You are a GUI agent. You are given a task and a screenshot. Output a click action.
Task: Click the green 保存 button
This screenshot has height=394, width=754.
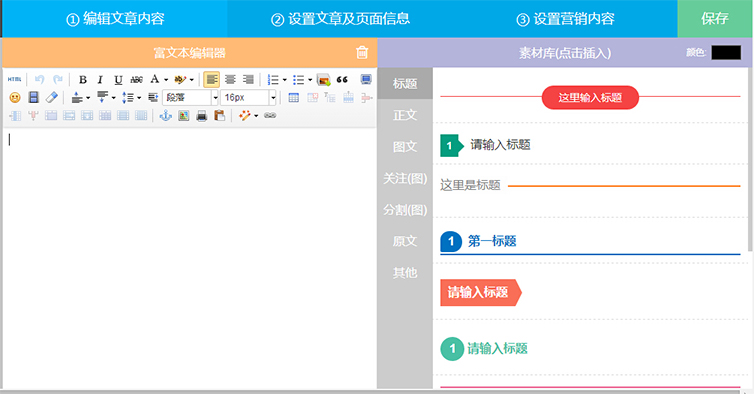715,19
